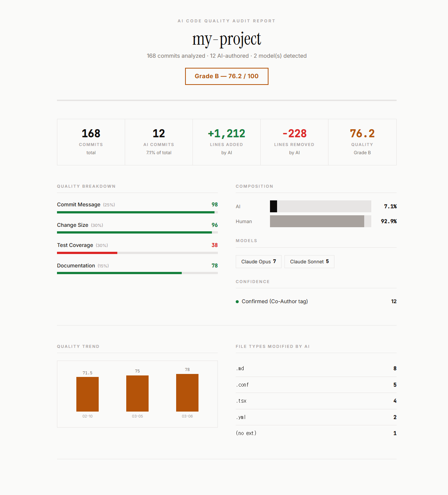Click the Commit Message progress bar

[x=137, y=212]
